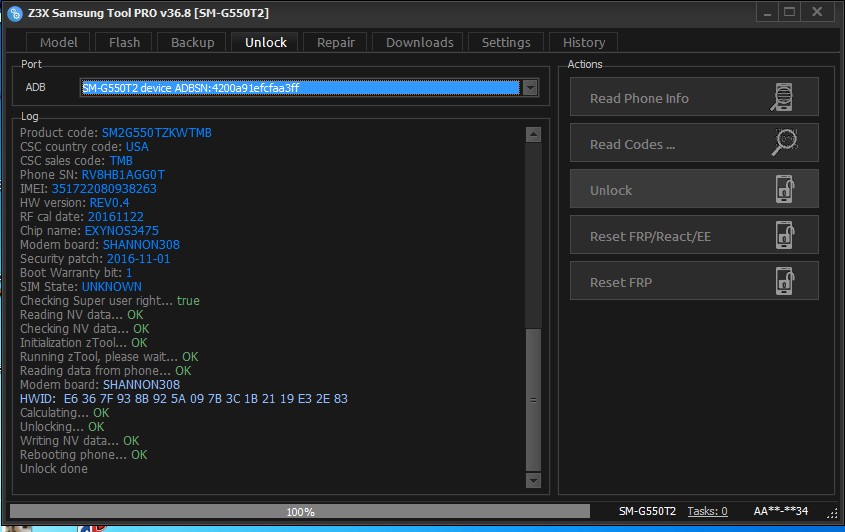
Task: Maximize the Z3X Samsung Tool window
Action: click(x=789, y=12)
